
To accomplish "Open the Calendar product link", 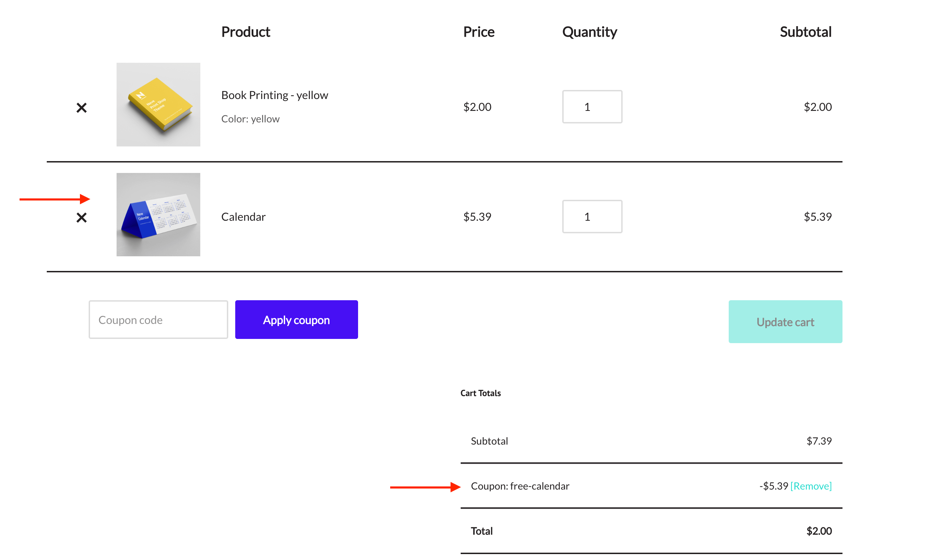I will coord(243,217).
